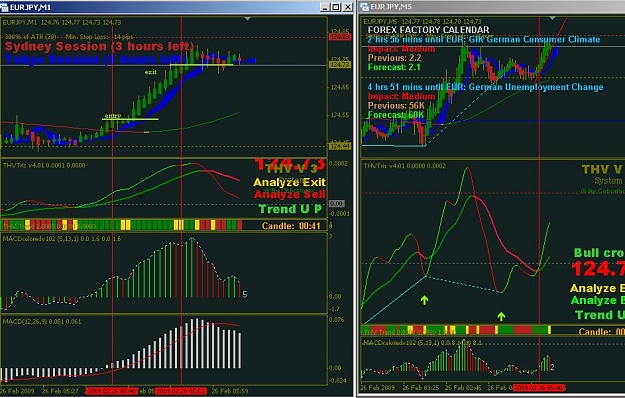Select the 'German Unemployment Change' event line
The height and width of the screenshot is (398, 625).
485,87
